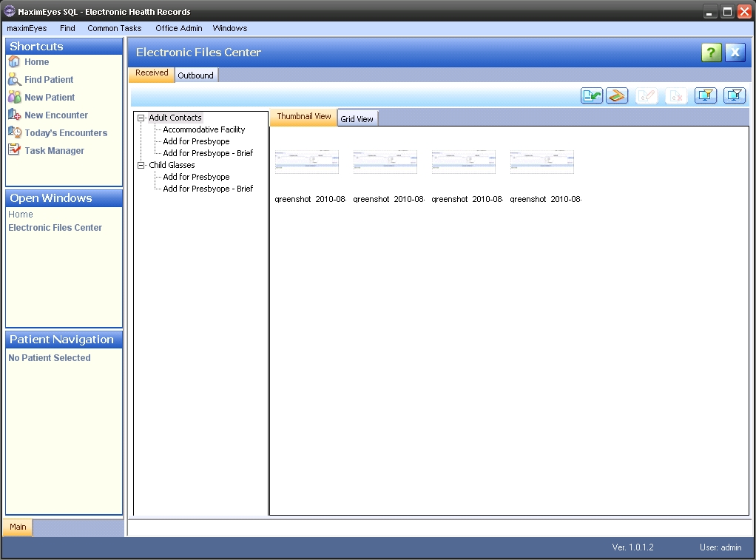
Task: Open Task Manager shortcut
Action: [x=55, y=150]
